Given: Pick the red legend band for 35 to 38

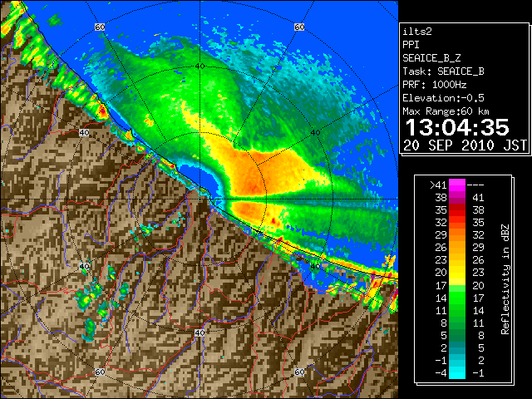Looking at the screenshot, I should (457, 210).
